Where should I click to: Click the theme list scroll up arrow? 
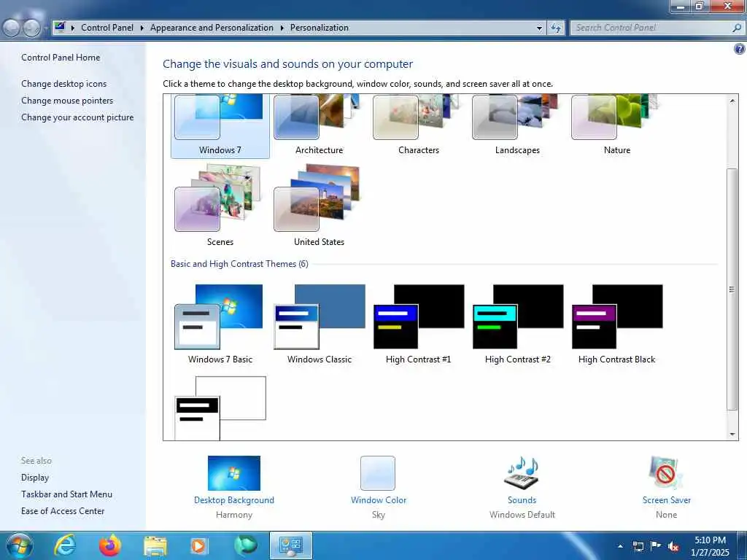click(x=732, y=101)
